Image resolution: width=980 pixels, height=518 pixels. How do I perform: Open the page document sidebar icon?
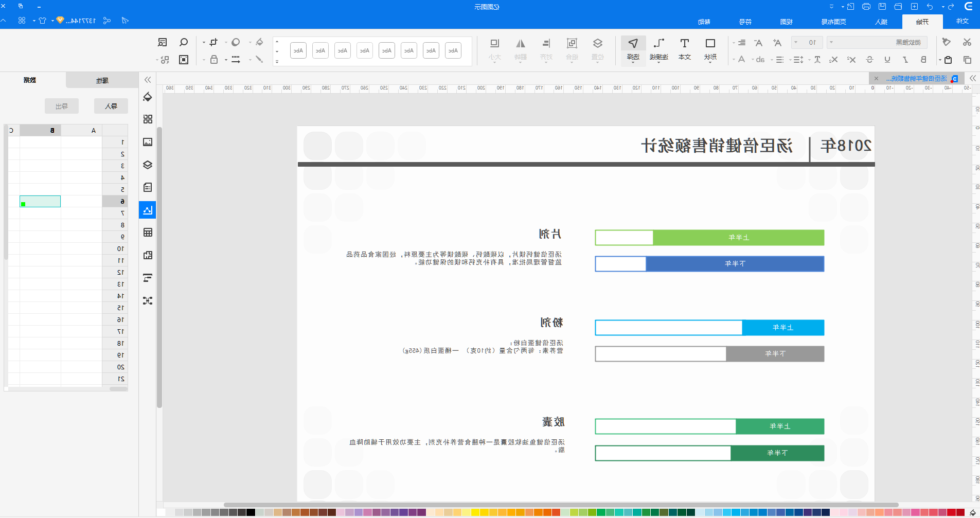(x=148, y=187)
